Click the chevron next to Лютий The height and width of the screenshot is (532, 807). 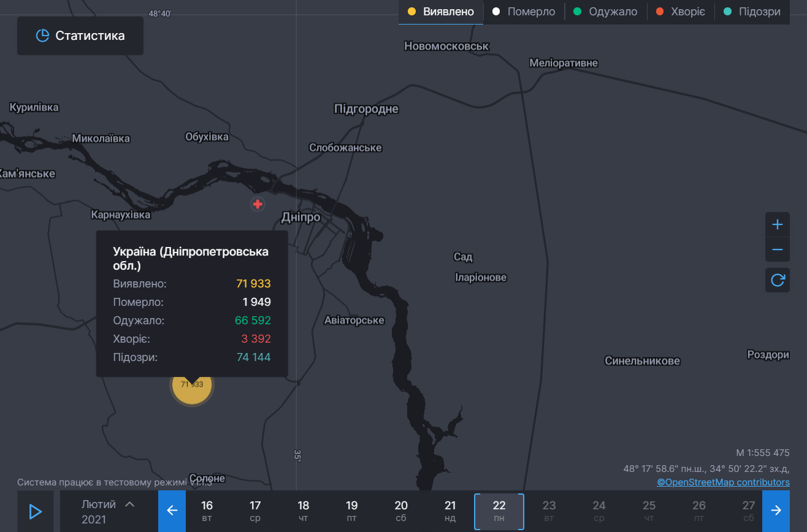pyautogui.click(x=129, y=504)
